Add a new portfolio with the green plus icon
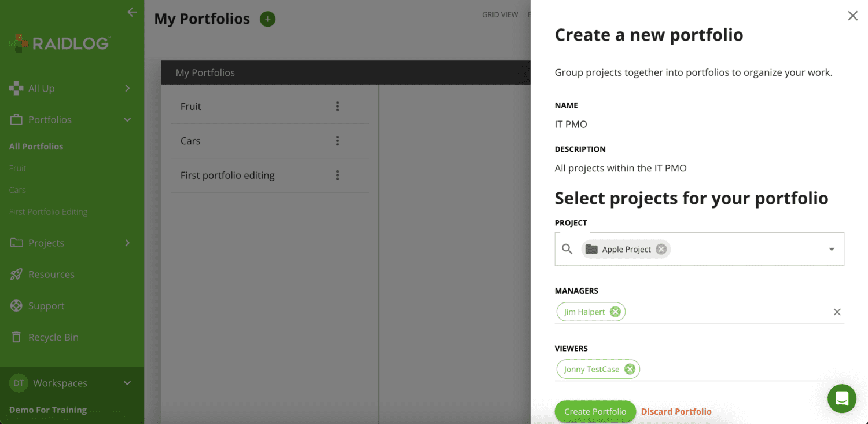The width and height of the screenshot is (868, 424). click(267, 19)
